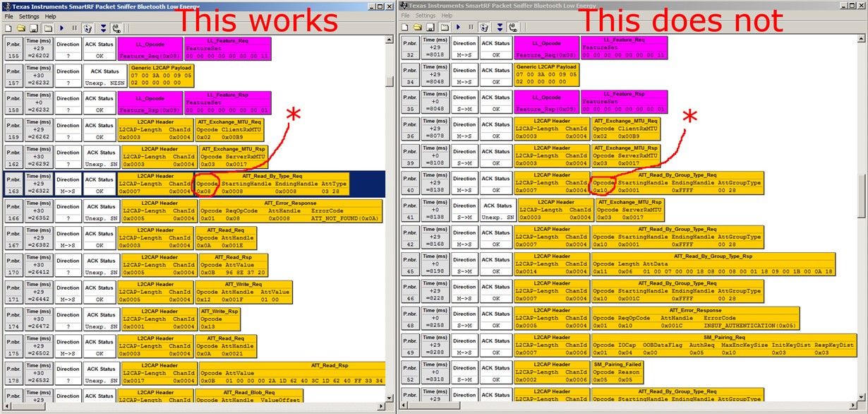868x414 pixels.
Task: Click right arrow of left window horizontal scrollbar
Action: tap(380, 407)
